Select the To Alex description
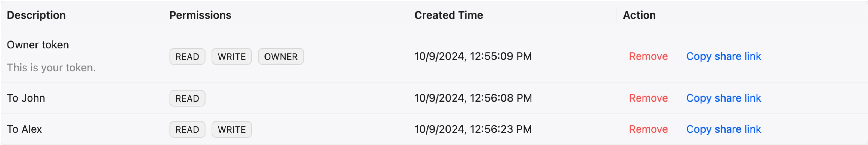Viewport: 868px width, 145px height. point(24,129)
